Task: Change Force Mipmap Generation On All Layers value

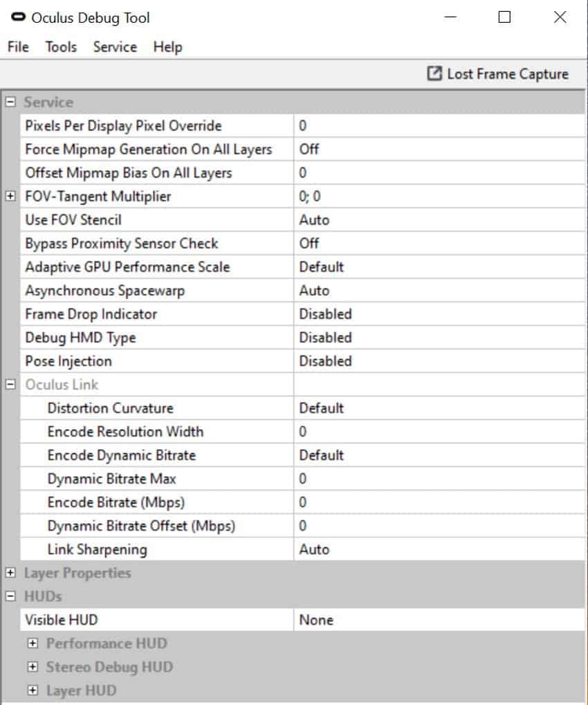Action: [x=439, y=149]
